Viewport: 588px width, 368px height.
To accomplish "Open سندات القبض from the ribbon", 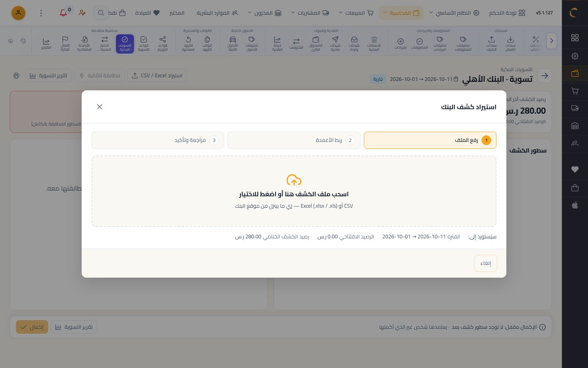I will point(510,43).
